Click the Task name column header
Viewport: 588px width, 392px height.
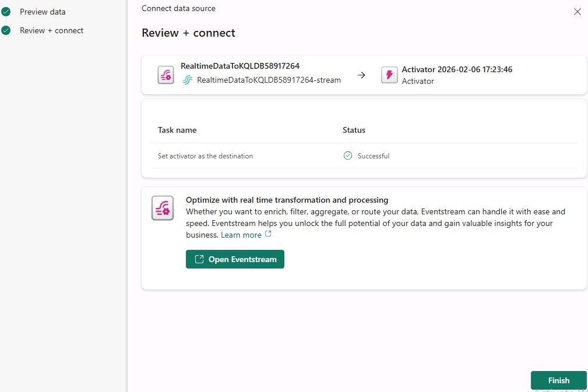coord(177,130)
